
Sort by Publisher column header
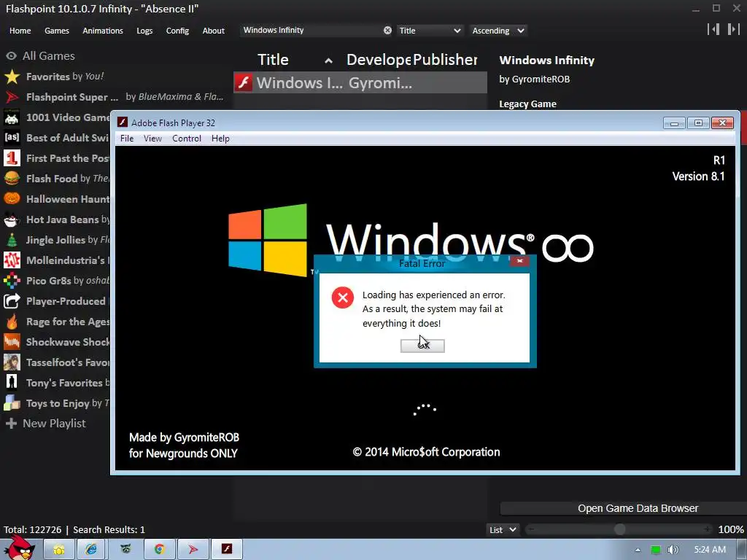[x=445, y=60]
